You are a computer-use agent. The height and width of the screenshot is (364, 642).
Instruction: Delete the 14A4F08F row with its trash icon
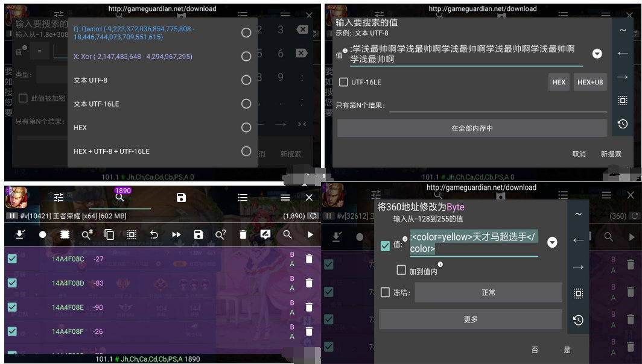pos(309,331)
